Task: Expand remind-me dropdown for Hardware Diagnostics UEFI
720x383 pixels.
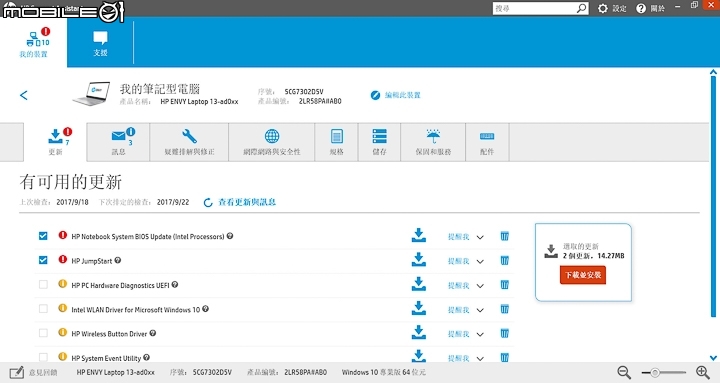Action: pos(480,286)
